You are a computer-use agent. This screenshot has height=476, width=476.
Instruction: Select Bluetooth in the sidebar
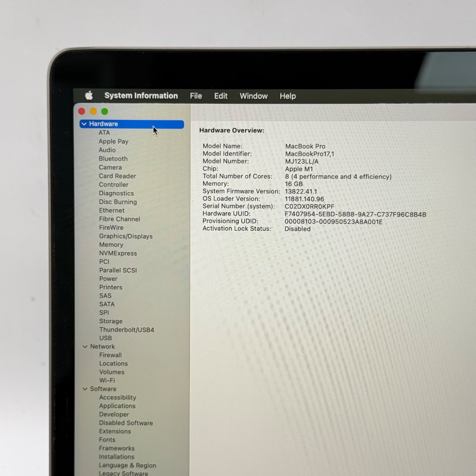(113, 159)
